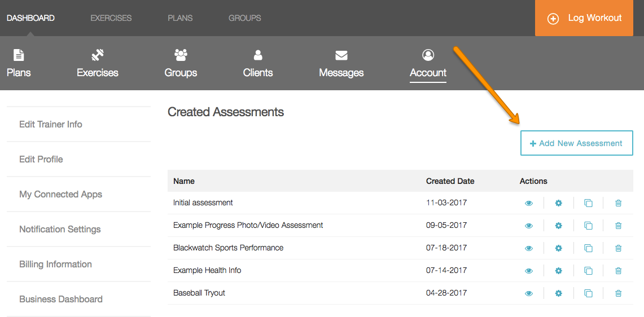This screenshot has height=317, width=644.
Task: Click Example Progress Photo/Video Assessment name
Action: click(x=248, y=225)
